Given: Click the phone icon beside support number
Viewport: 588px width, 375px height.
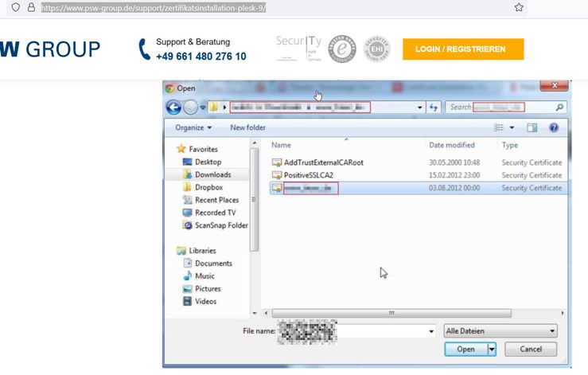Looking at the screenshot, I should [x=144, y=49].
